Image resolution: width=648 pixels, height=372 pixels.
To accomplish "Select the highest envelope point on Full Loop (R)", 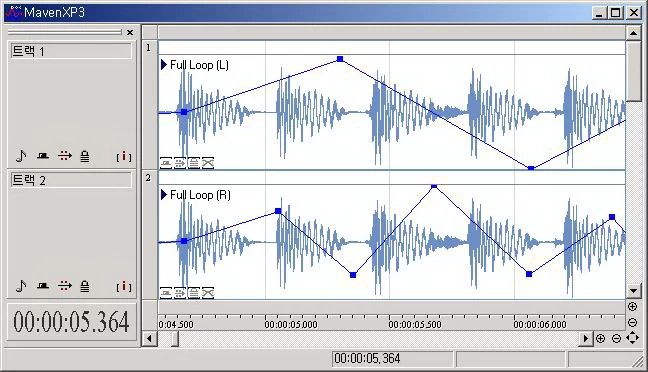I will point(434,187).
